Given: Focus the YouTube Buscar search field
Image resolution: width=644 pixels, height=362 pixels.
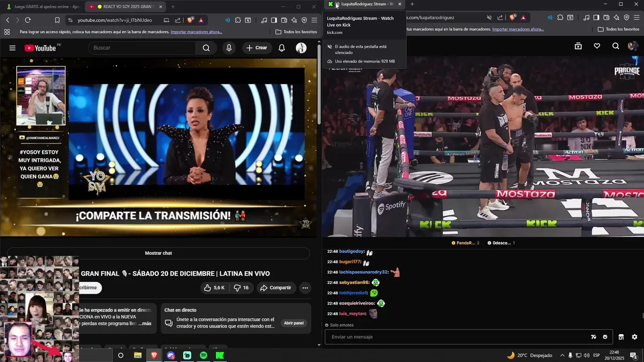Looking at the screenshot, I should point(142,48).
